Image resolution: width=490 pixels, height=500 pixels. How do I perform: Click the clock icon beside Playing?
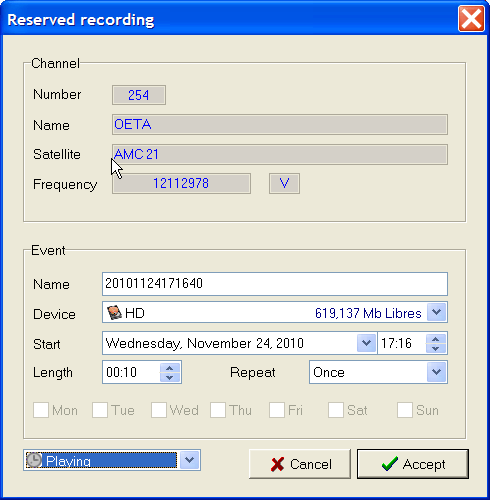pos(34,460)
